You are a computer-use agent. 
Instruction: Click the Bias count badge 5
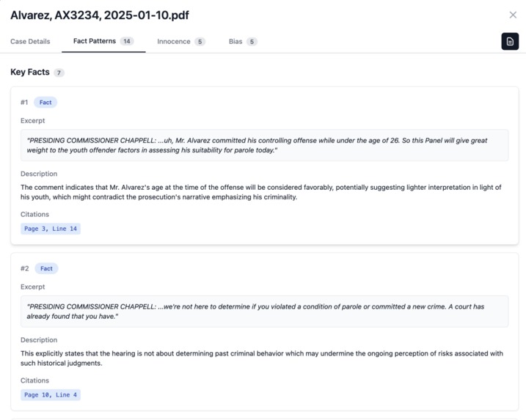click(x=252, y=42)
